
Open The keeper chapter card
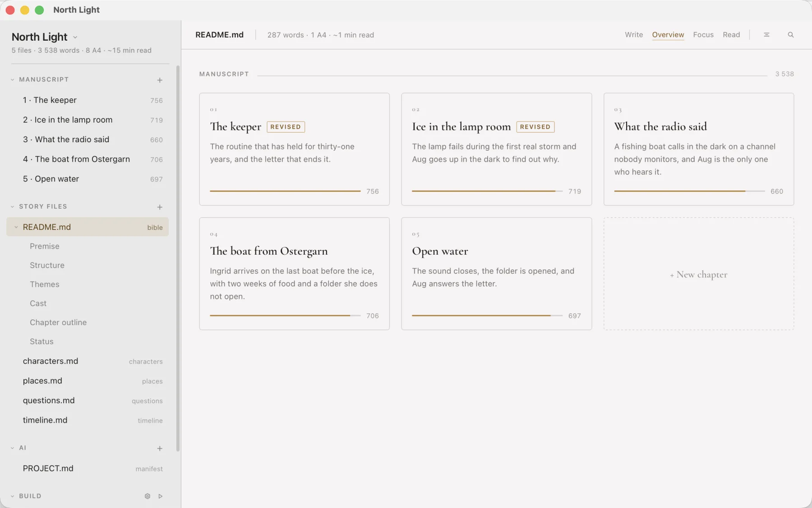(294, 149)
